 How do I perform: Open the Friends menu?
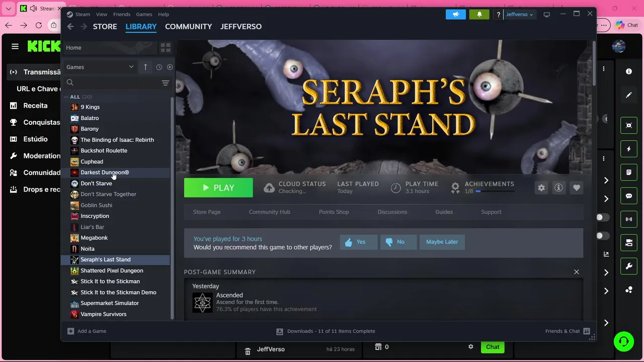click(x=122, y=14)
